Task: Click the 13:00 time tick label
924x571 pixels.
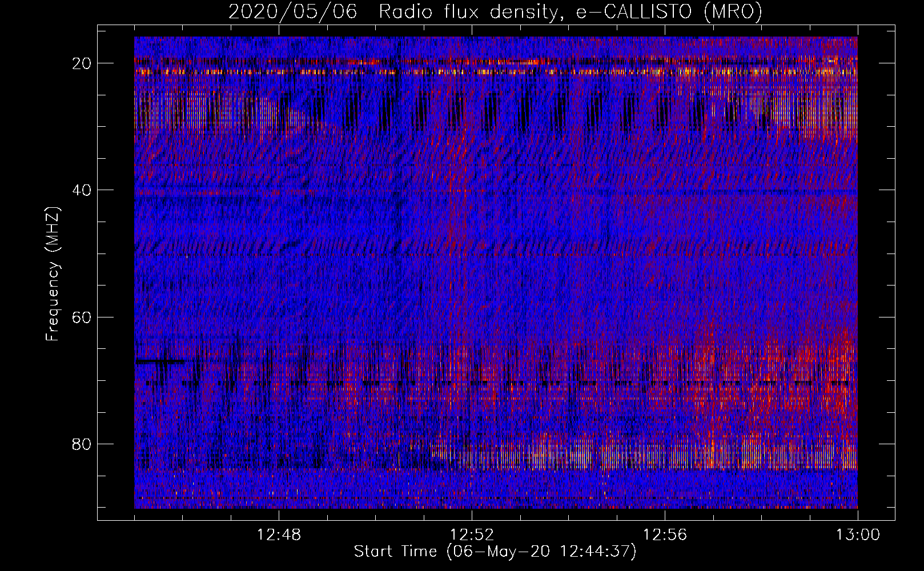Action: pyautogui.click(x=858, y=535)
